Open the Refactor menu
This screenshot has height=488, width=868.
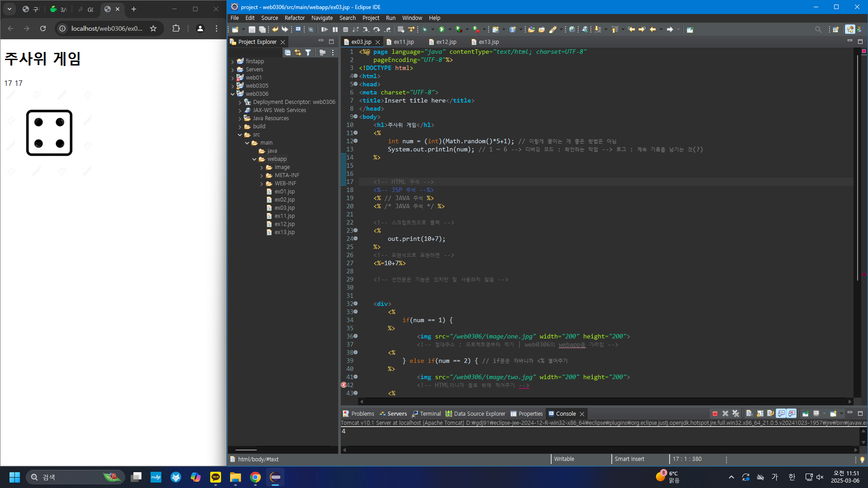pyautogui.click(x=294, y=18)
